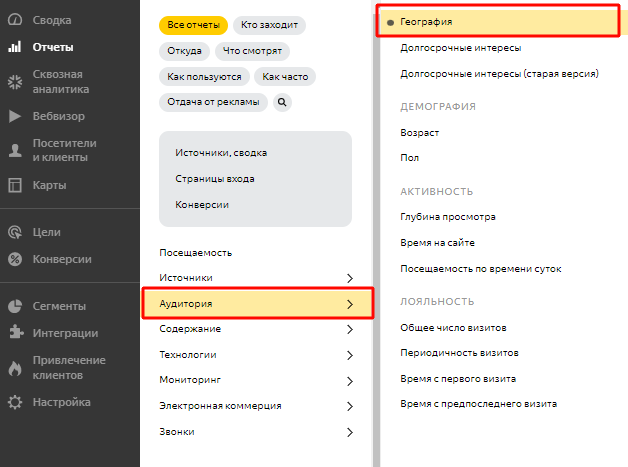The height and width of the screenshot is (467, 628).
Task: Expand Электронная коммерция chevron
Action: tap(349, 406)
